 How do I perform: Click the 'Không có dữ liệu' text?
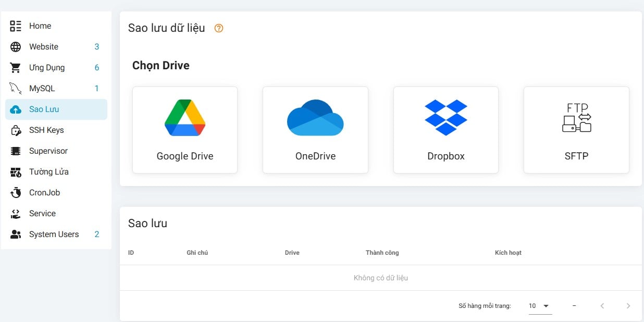tap(381, 278)
